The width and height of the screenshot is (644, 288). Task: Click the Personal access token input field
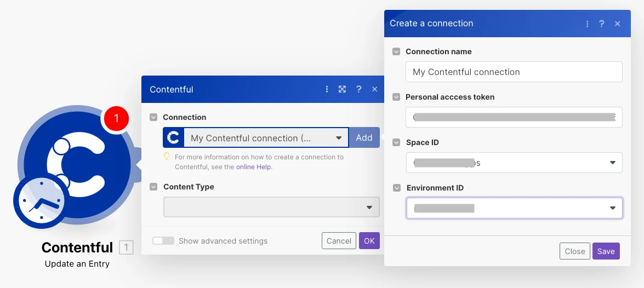point(514,117)
